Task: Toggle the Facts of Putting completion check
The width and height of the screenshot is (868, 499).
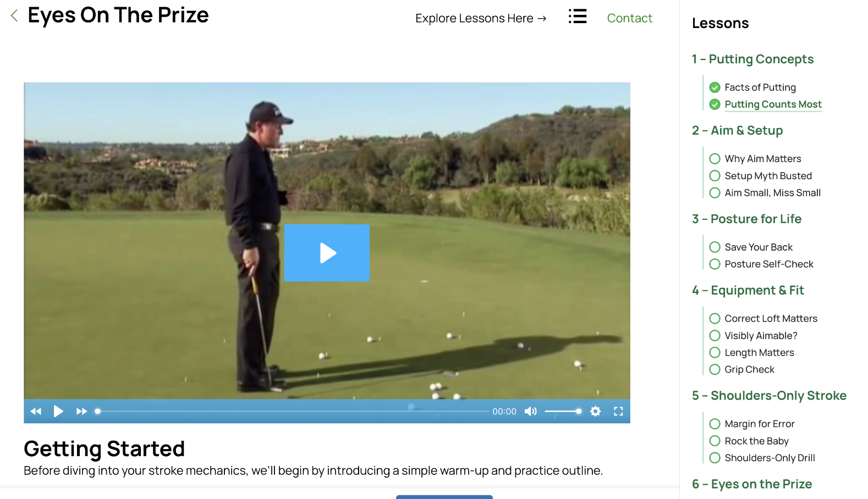Action: point(715,87)
